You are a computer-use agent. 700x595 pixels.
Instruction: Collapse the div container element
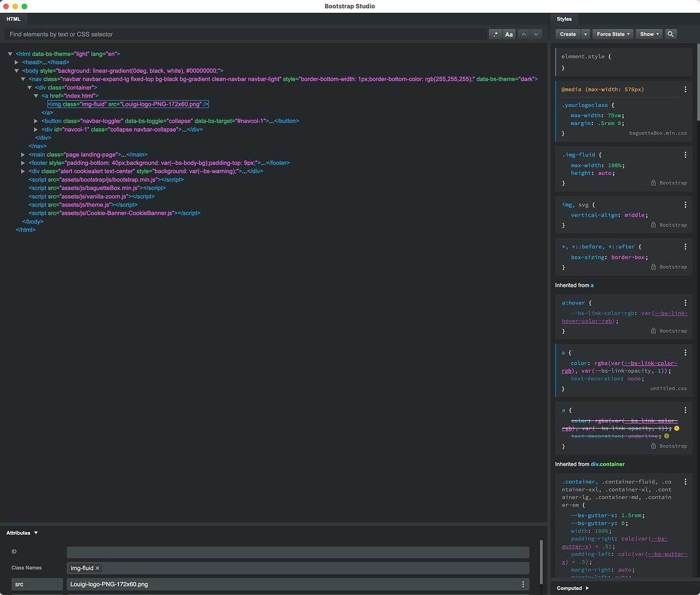point(30,87)
